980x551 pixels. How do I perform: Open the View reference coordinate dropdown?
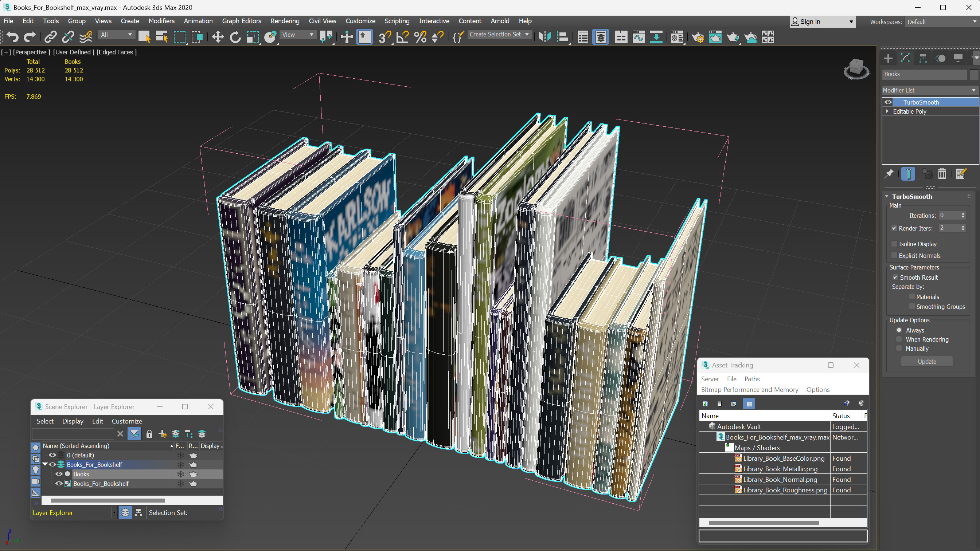[x=298, y=35]
